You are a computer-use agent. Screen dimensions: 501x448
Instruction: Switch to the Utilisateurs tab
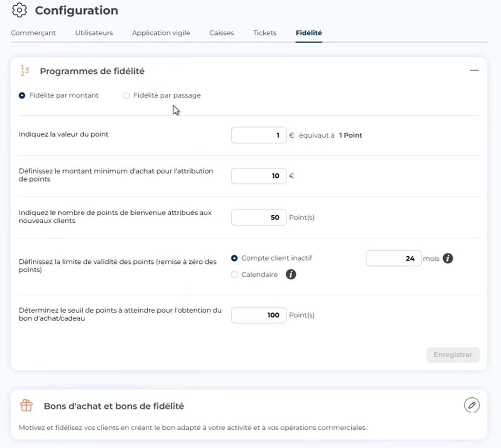(94, 33)
